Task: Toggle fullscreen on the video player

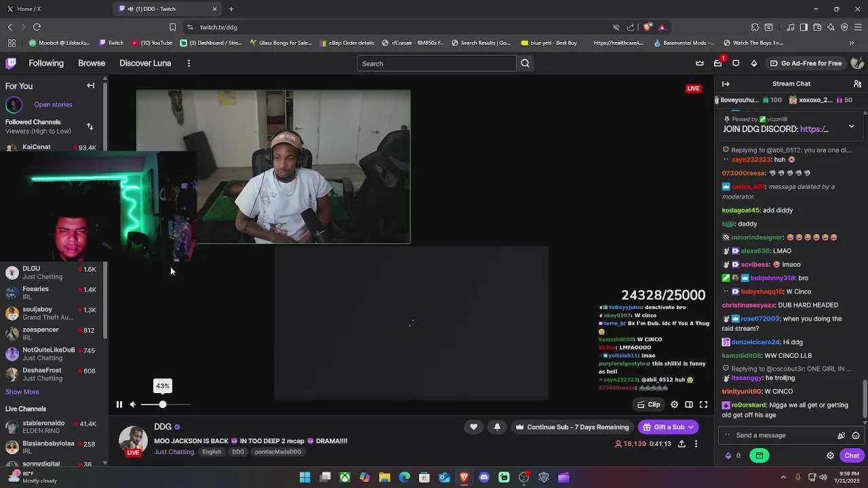Action: [x=703, y=405]
